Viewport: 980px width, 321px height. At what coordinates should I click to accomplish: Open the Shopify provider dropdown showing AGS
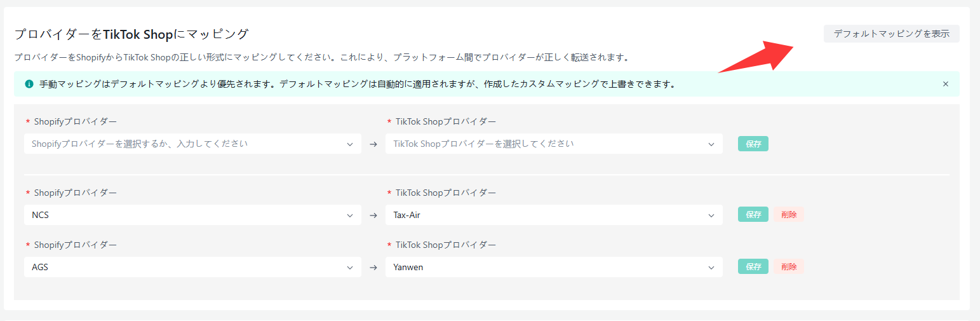(184, 267)
